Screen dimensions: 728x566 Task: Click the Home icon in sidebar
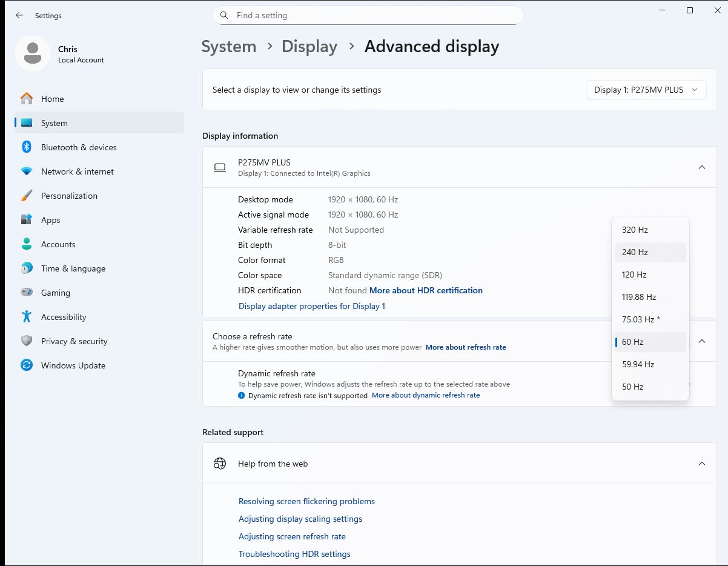27,99
